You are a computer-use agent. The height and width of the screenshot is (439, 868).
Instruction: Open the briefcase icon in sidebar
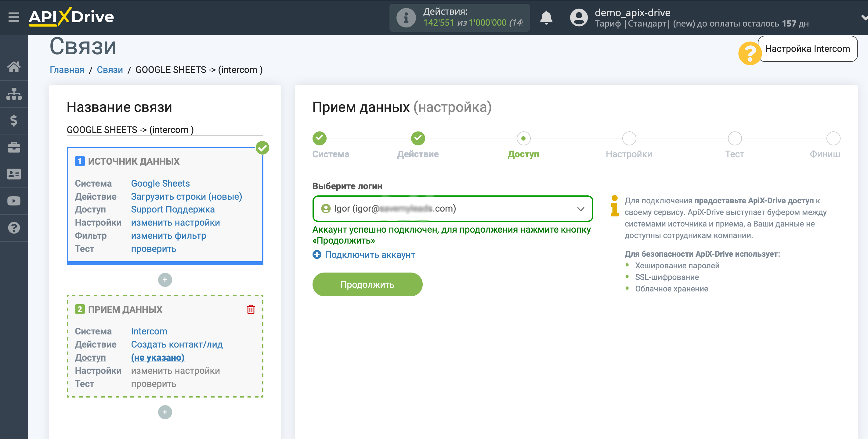(x=14, y=147)
